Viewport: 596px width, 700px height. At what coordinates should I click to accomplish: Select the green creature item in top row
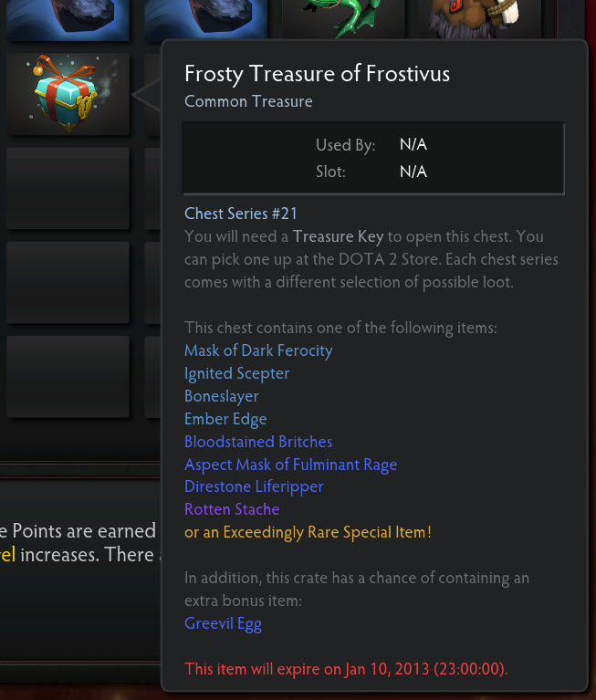tap(342, 18)
